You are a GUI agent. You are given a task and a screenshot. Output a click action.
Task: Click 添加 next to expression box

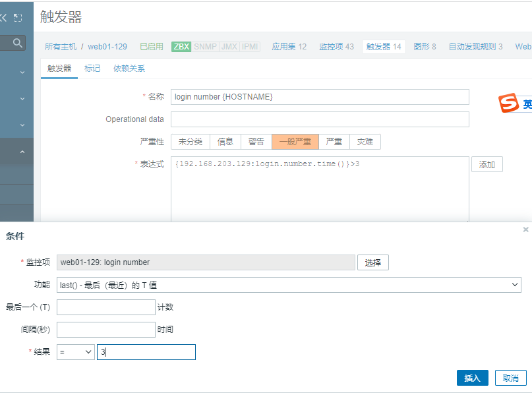[487, 164]
